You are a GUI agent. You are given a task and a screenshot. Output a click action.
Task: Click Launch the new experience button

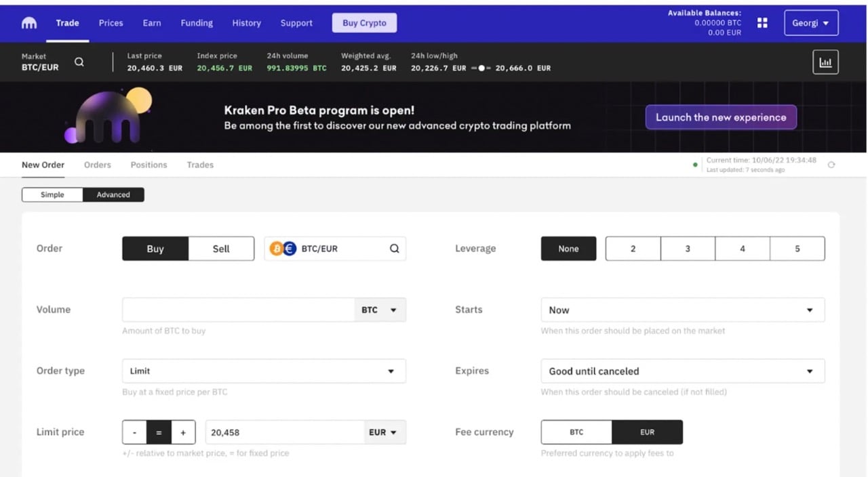[721, 117]
